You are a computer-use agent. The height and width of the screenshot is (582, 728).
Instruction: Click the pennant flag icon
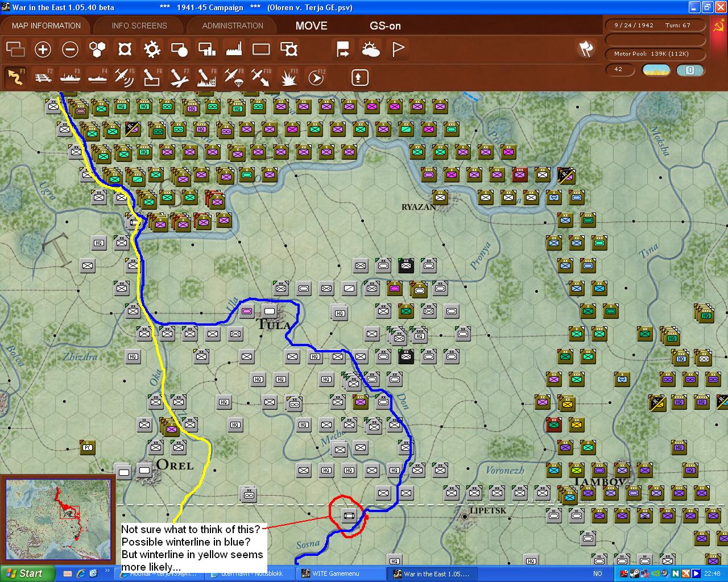398,49
